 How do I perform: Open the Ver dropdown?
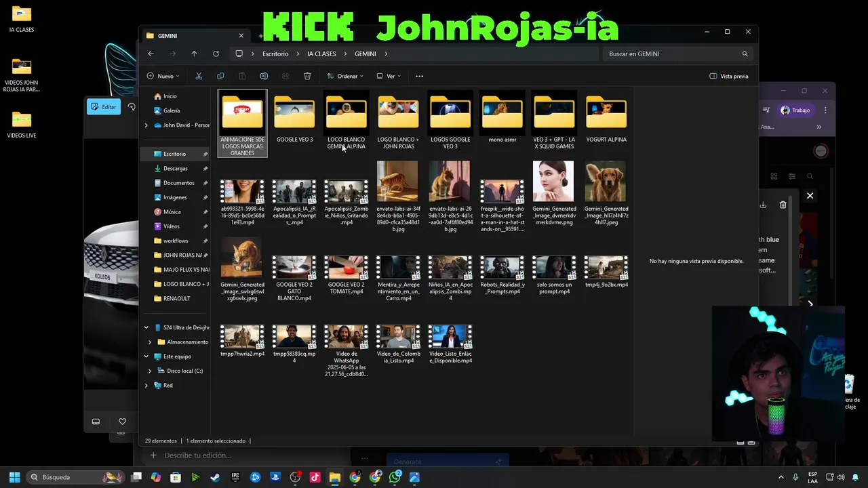[389, 76]
